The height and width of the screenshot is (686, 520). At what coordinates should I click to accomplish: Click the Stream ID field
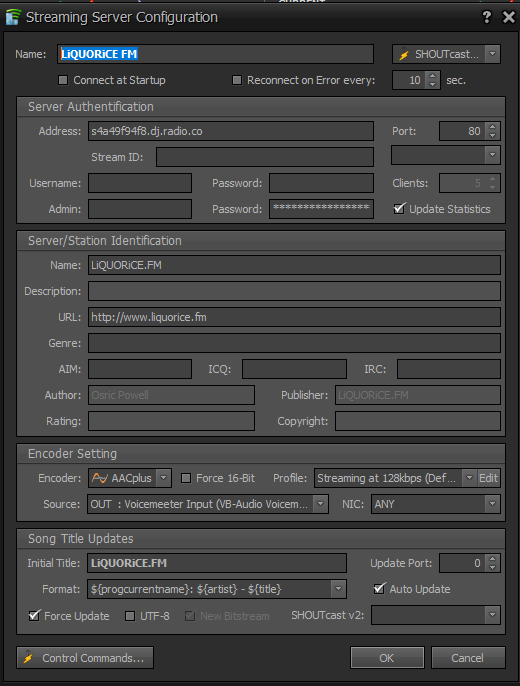[x=265, y=157]
